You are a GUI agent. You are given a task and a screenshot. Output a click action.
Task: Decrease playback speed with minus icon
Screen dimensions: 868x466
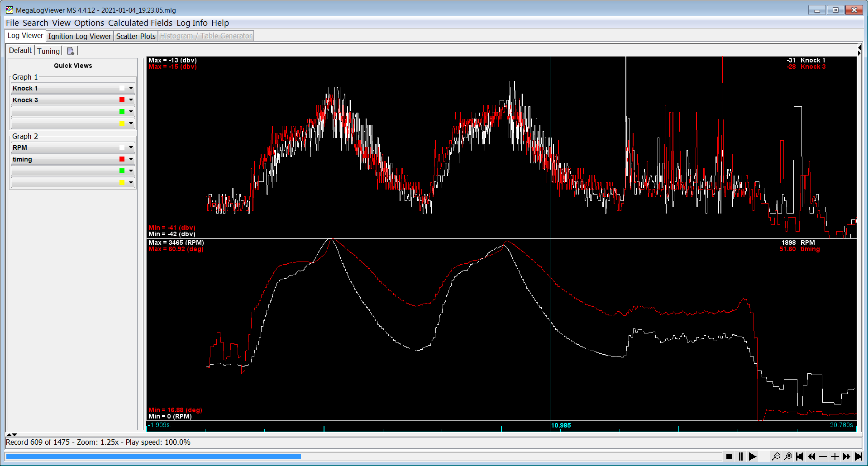click(x=823, y=456)
